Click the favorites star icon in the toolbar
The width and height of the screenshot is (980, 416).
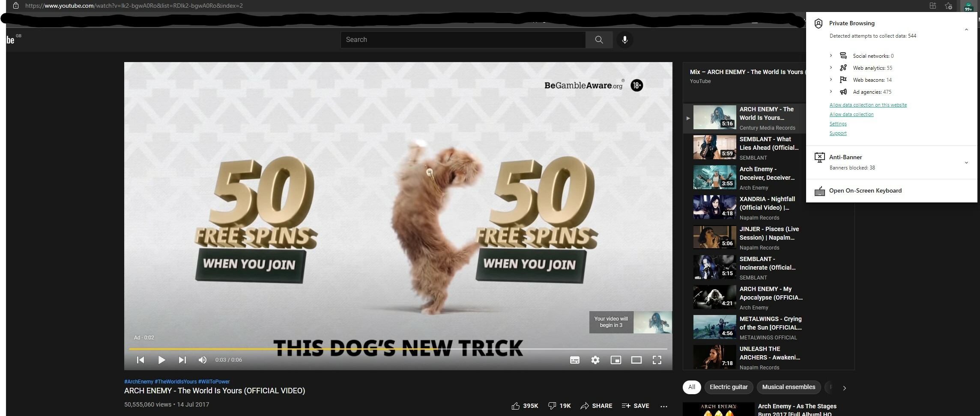point(949,6)
